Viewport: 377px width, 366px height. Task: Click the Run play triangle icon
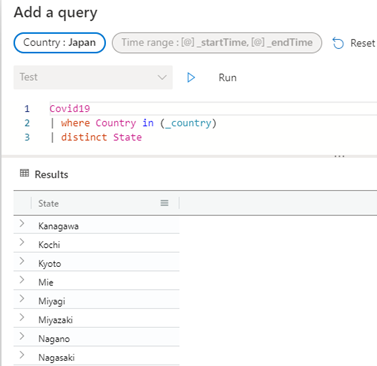pyautogui.click(x=191, y=78)
